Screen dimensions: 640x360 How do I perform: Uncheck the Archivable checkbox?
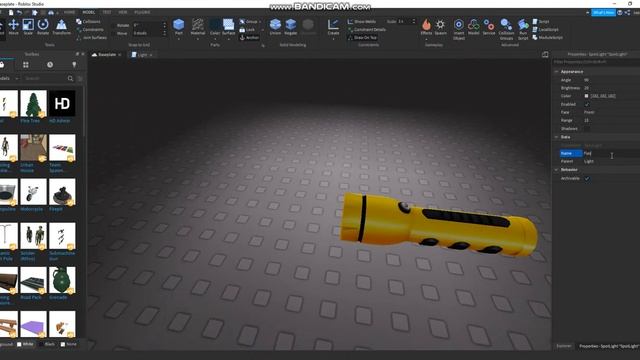tap(587, 178)
